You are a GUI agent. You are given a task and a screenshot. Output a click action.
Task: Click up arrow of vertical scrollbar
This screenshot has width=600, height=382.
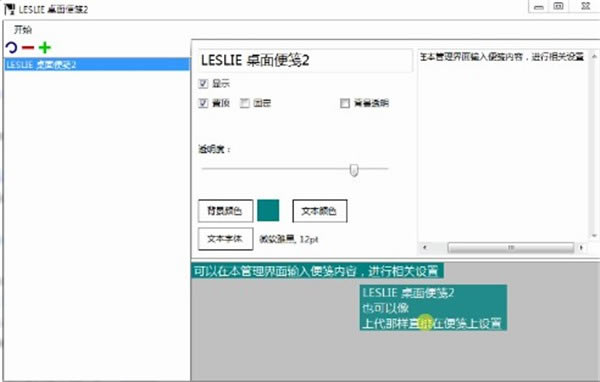[594, 57]
